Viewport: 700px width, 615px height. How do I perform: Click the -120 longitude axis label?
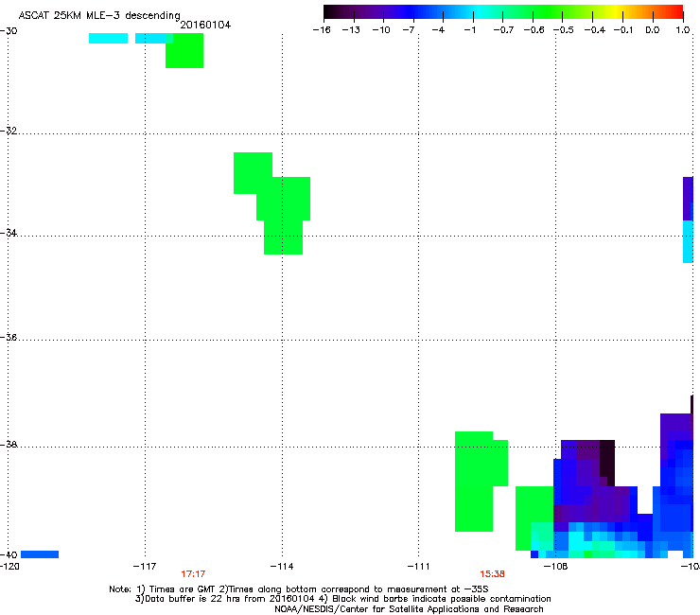[9, 567]
